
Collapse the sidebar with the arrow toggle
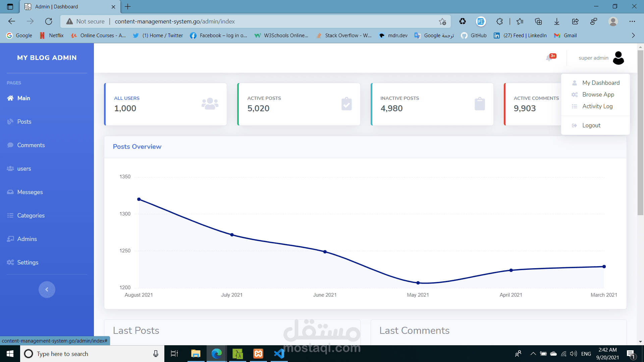pos(47,290)
